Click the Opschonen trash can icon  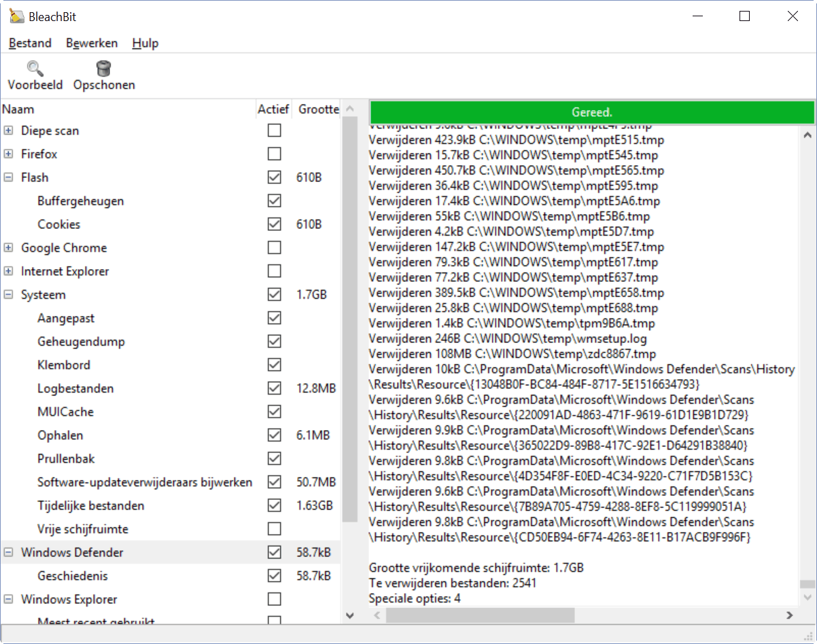(104, 68)
